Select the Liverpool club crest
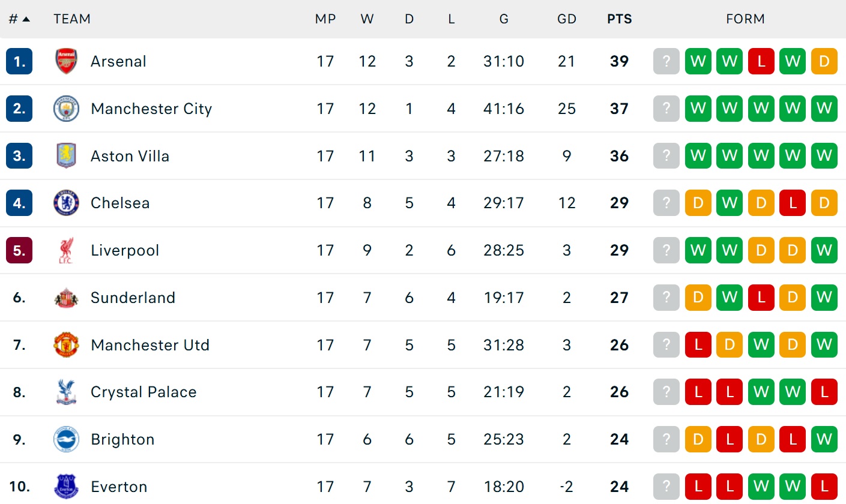Screen dimensions: 846x504 coord(66,250)
